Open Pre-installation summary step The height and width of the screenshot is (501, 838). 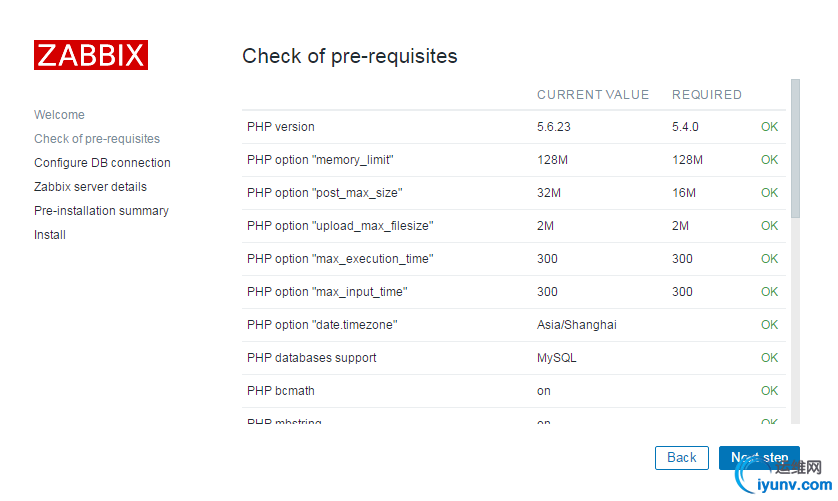(x=101, y=211)
